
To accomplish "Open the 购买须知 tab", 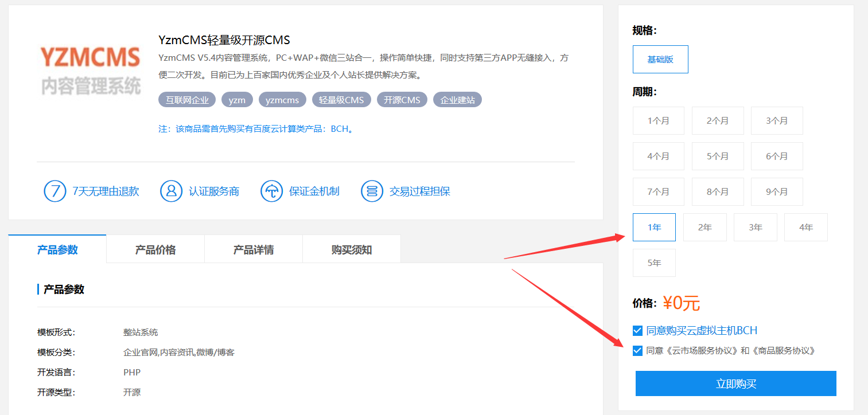I will tap(352, 249).
